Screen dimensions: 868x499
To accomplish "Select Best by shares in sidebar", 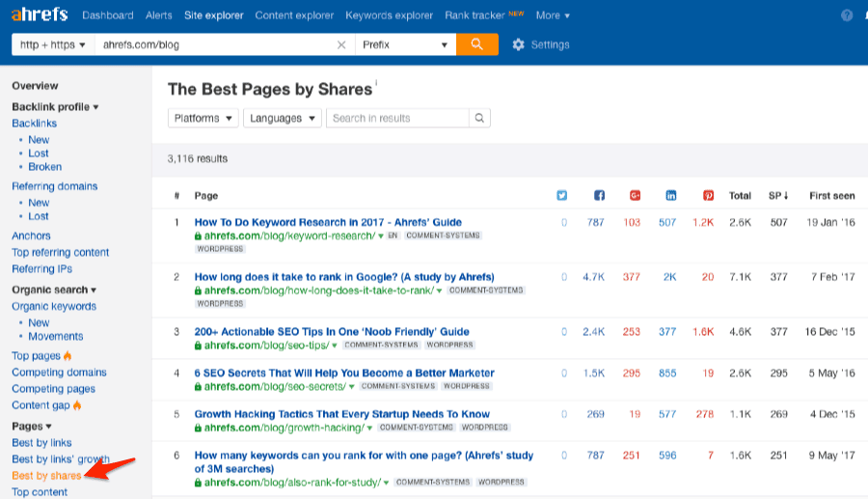I will 46,476.
